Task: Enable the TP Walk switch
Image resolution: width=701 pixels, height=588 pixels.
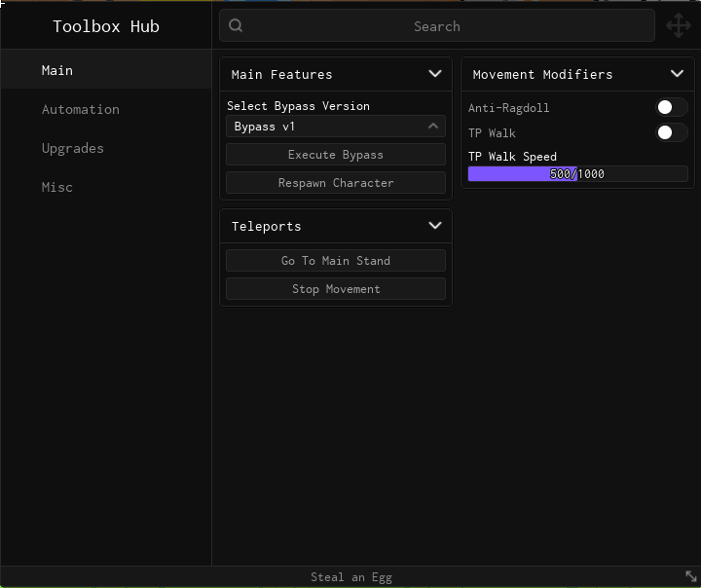Action: tap(671, 132)
